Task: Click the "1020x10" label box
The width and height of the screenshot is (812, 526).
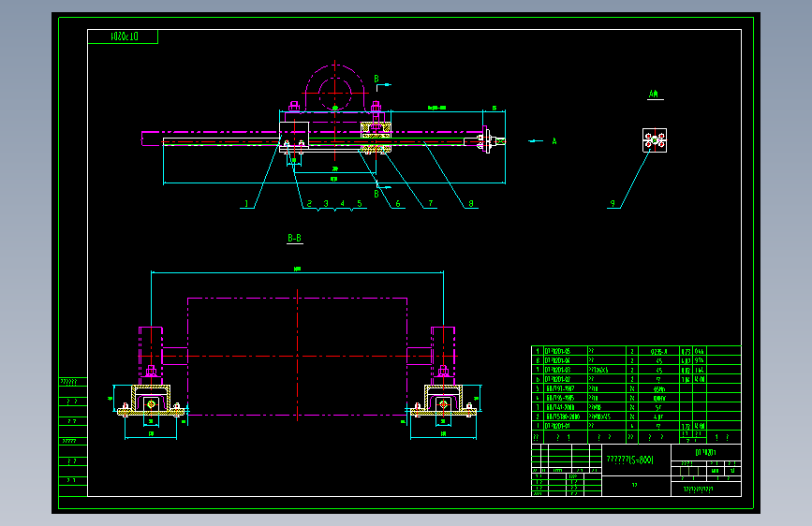Action: 123,37
